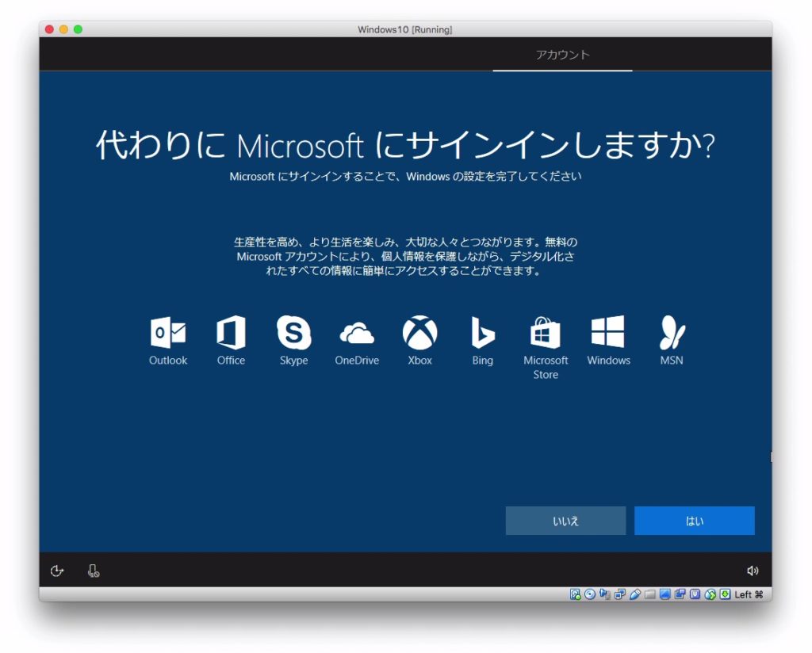Open VirtualBox audio status icon

[605, 594]
